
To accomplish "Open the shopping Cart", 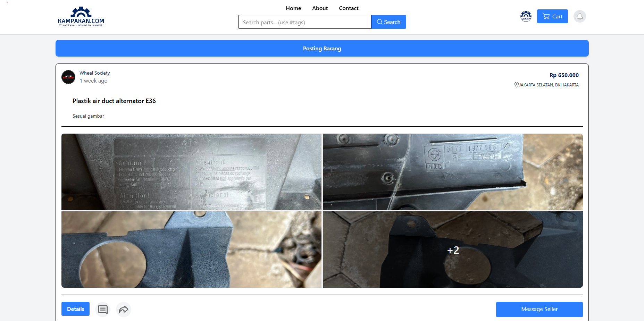I will (552, 16).
